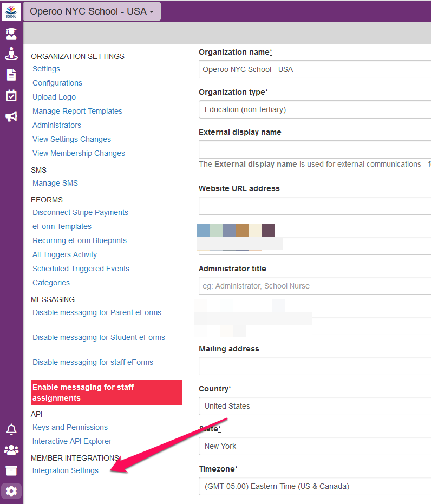
Task: Click the Administrator title field
Action: click(x=315, y=286)
